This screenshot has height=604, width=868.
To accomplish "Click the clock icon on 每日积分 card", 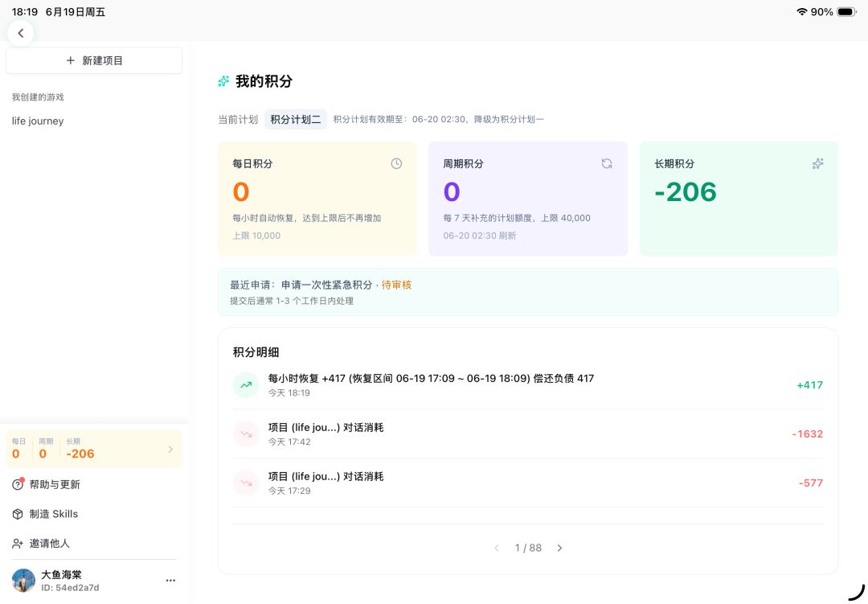I will (x=396, y=163).
